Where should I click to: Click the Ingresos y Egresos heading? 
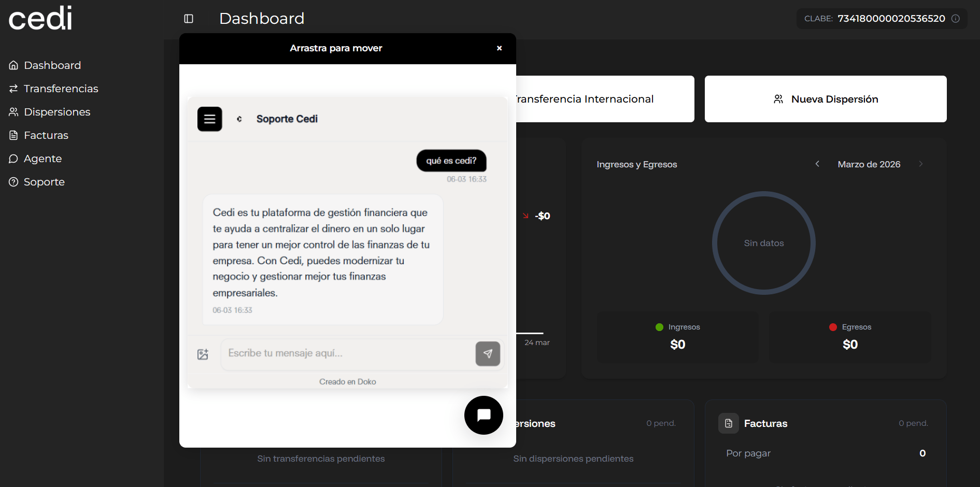[x=637, y=164]
